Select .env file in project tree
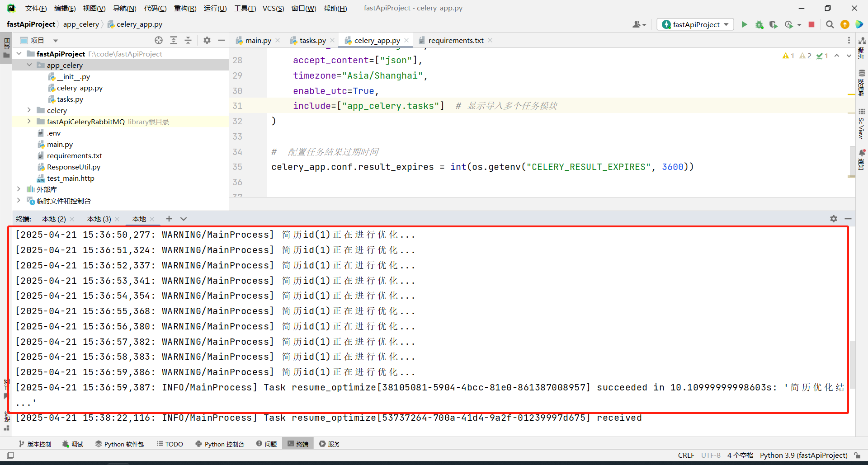This screenshot has width=868, height=465. click(54, 133)
